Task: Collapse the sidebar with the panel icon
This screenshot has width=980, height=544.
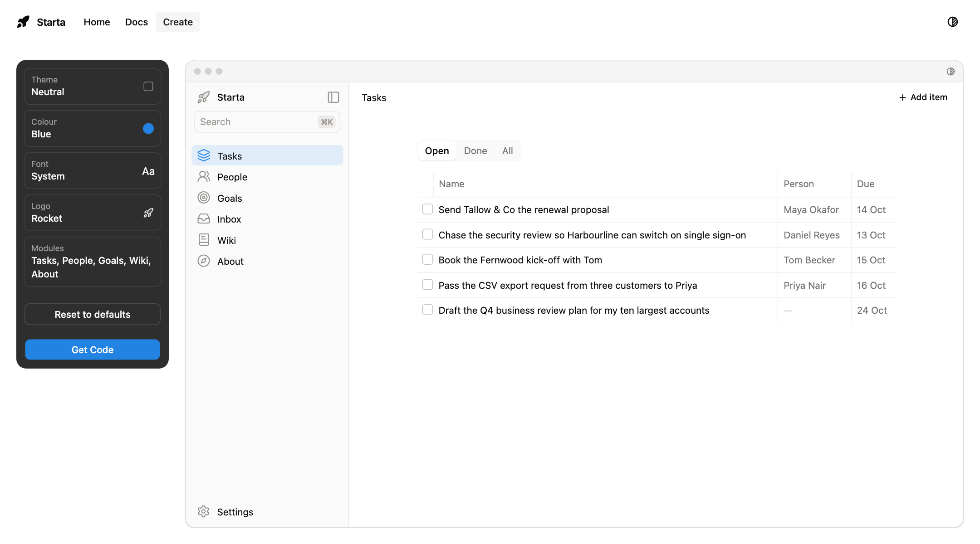Action: (x=333, y=97)
